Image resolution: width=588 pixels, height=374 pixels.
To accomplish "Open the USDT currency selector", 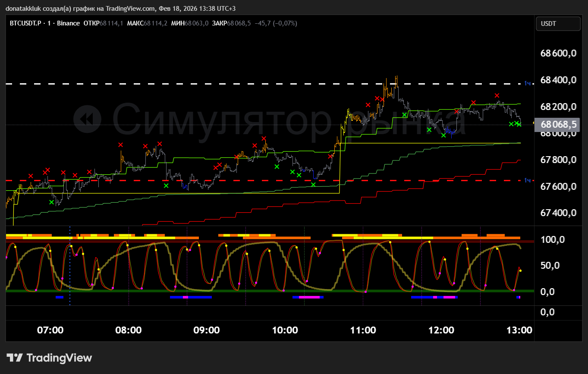I will click(x=557, y=24).
